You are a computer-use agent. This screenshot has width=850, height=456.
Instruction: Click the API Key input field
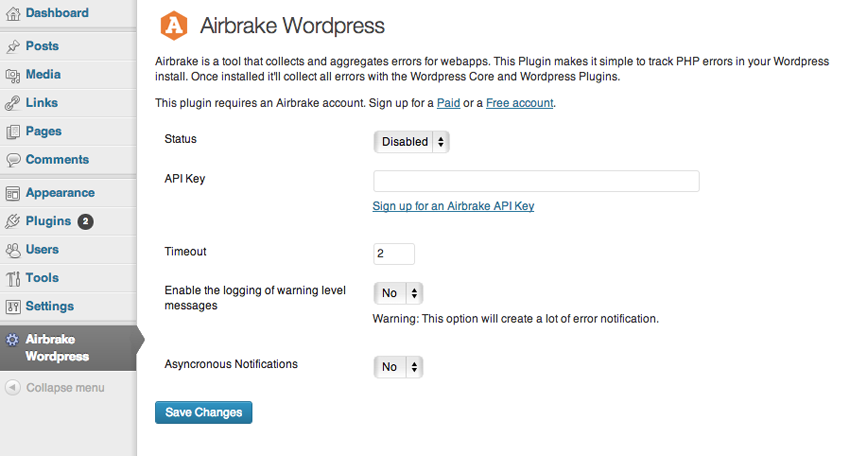(x=536, y=181)
